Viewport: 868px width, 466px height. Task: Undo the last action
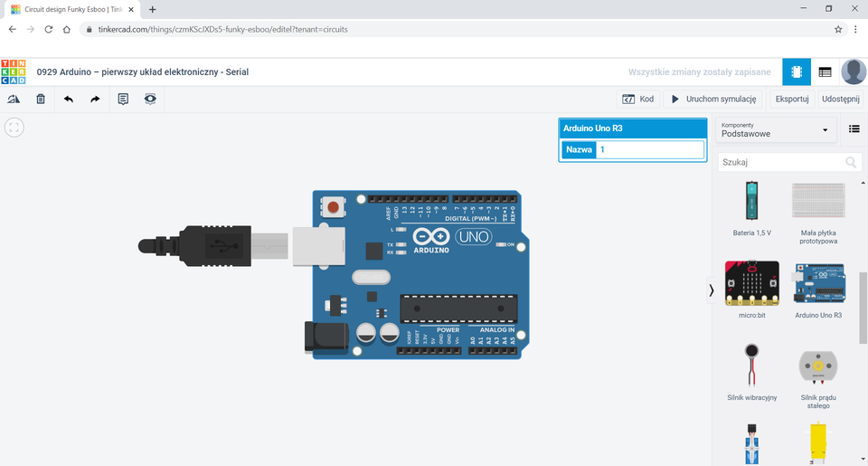pyautogui.click(x=69, y=100)
